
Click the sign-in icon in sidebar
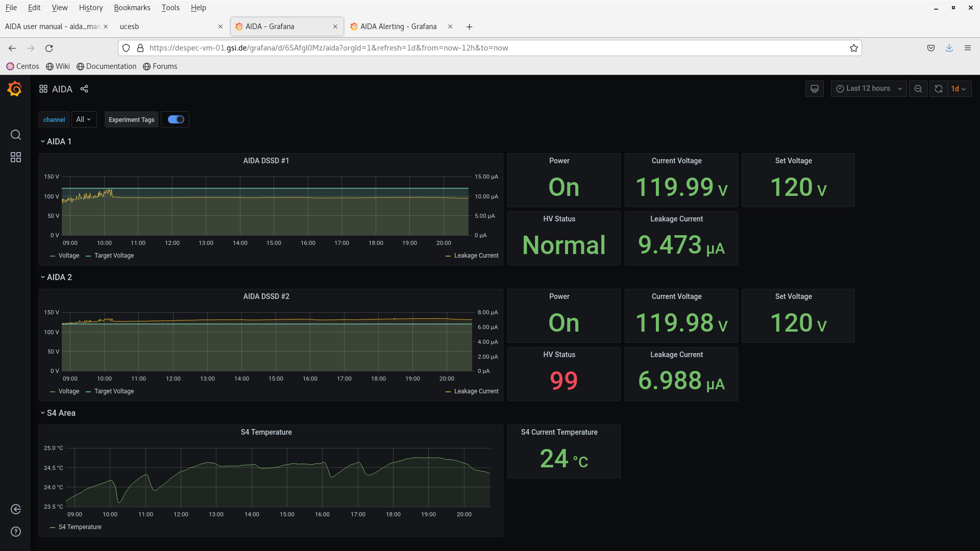coord(16,509)
